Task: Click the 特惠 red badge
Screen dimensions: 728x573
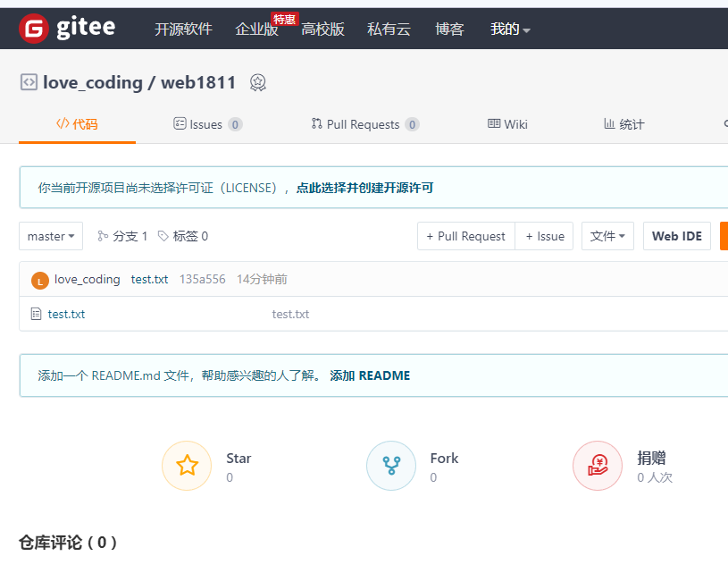Action: (x=284, y=19)
